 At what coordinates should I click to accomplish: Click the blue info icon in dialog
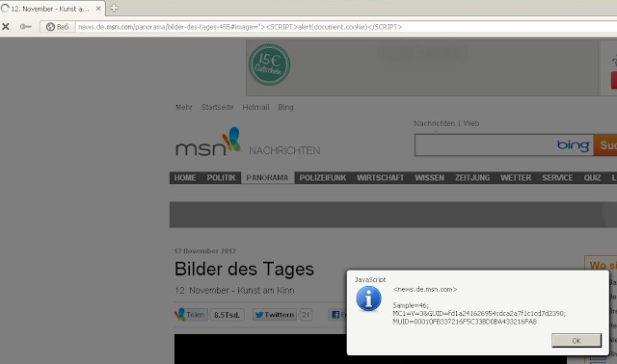click(368, 299)
